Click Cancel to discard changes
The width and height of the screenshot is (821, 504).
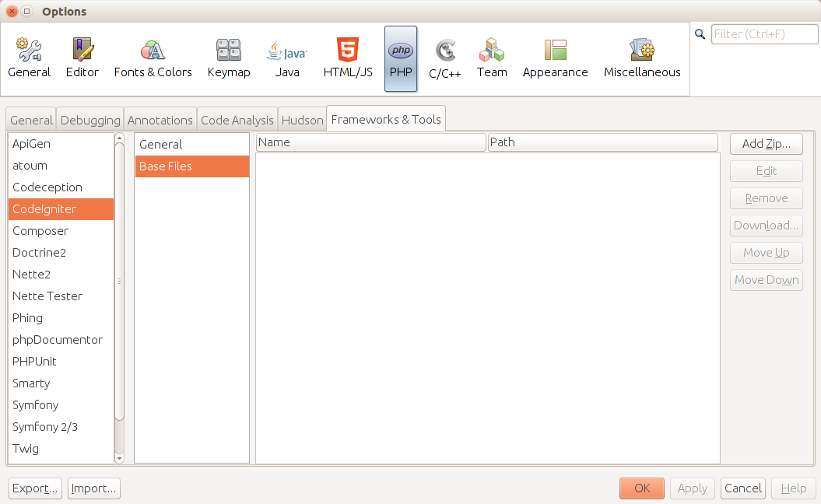[743, 488]
